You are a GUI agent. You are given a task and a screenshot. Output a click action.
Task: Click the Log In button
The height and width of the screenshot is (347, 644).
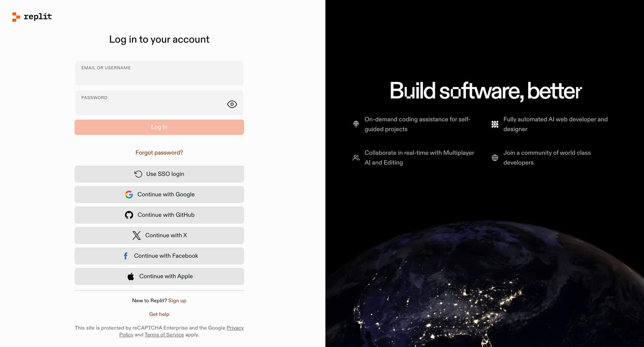(x=159, y=127)
